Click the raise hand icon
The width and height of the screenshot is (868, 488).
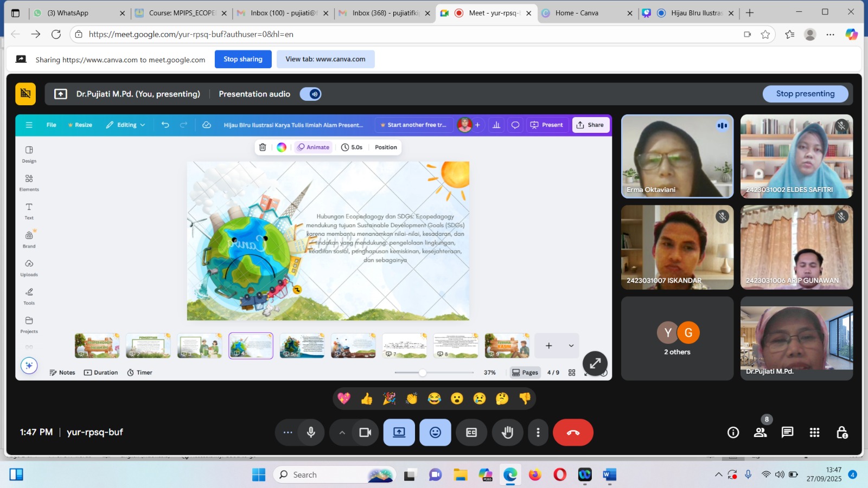pos(507,432)
